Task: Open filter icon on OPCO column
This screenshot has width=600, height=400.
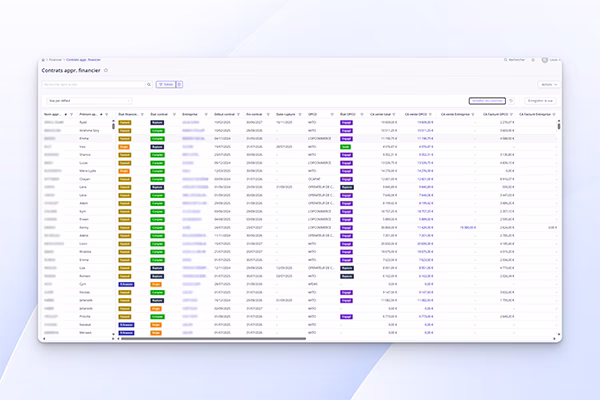Action: [x=332, y=114]
